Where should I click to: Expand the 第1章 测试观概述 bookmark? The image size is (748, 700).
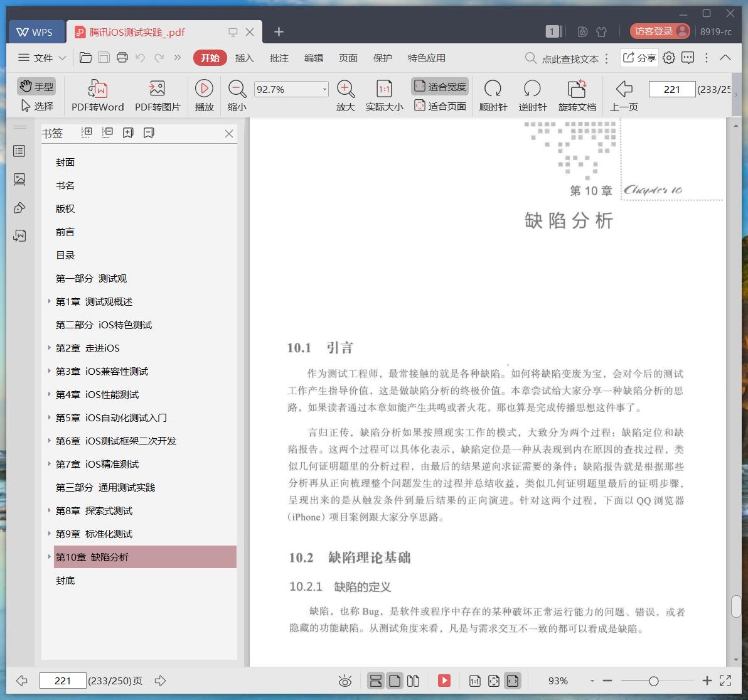click(x=49, y=301)
